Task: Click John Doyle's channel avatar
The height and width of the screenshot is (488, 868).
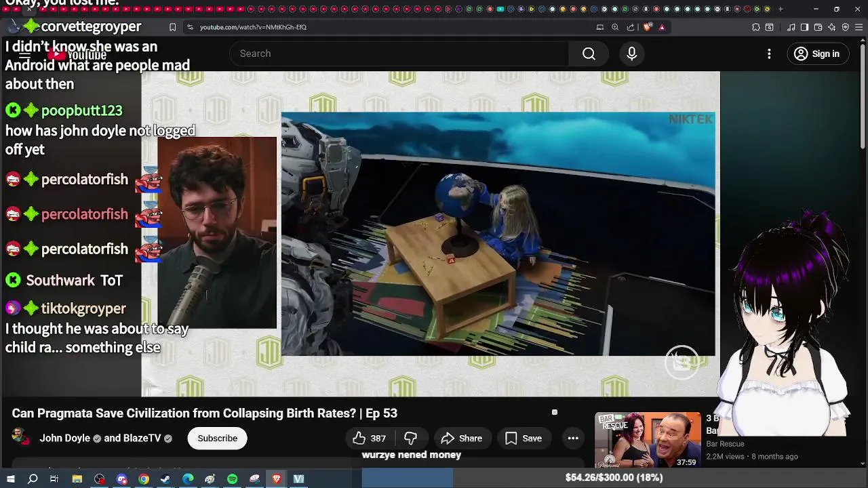Action: click(21, 437)
